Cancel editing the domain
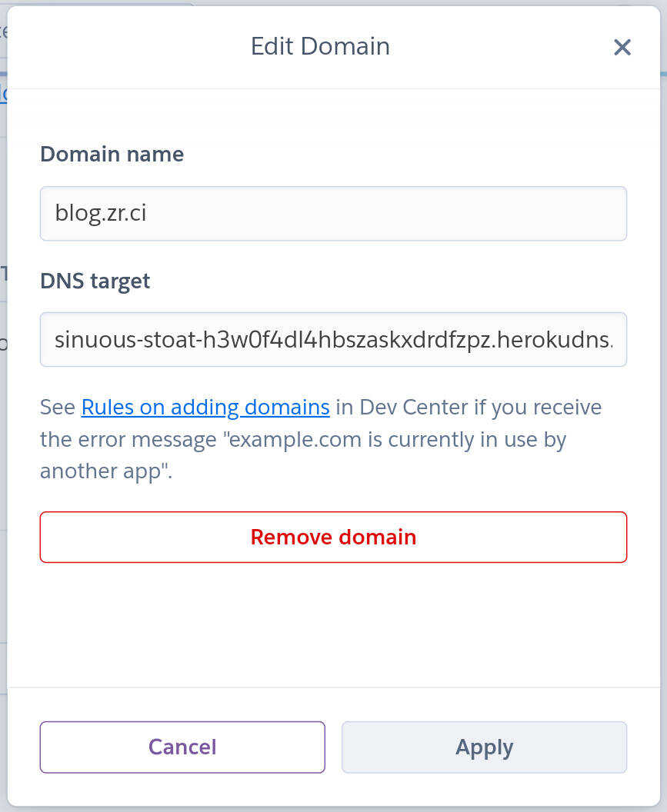The width and height of the screenshot is (667, 812). [182, 747]
